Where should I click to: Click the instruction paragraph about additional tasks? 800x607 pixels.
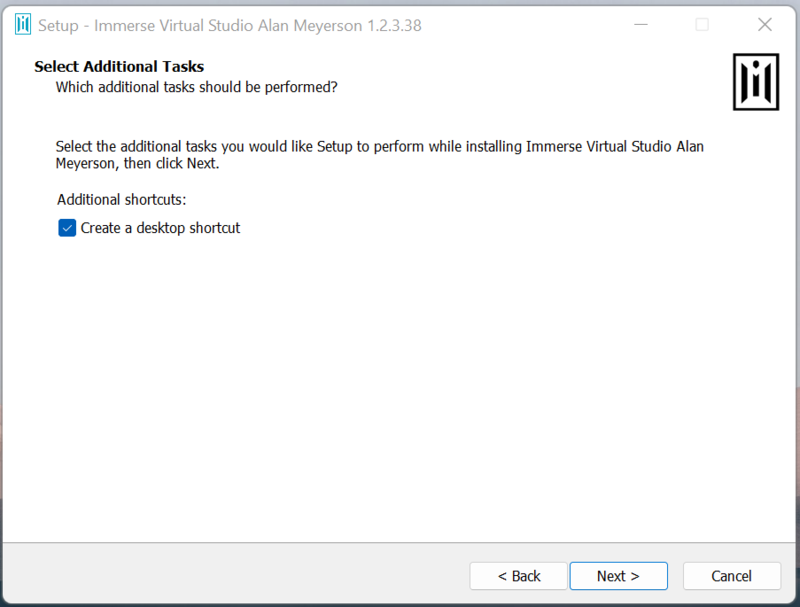coord(380,154)
